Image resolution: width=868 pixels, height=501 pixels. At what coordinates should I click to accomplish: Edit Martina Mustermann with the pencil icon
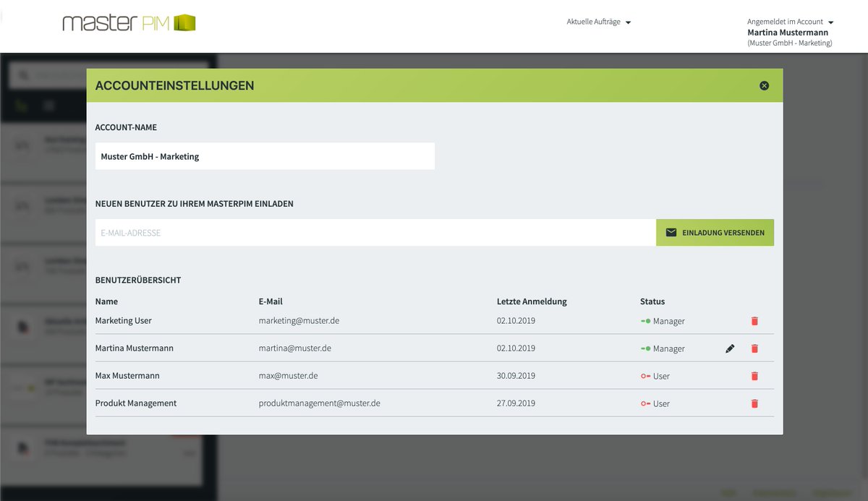tap(730, 348)
